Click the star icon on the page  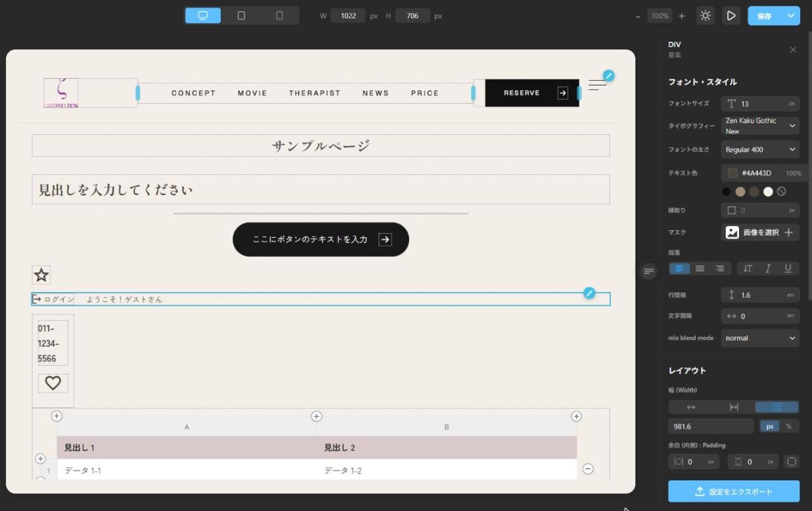[x=41, y=275]
